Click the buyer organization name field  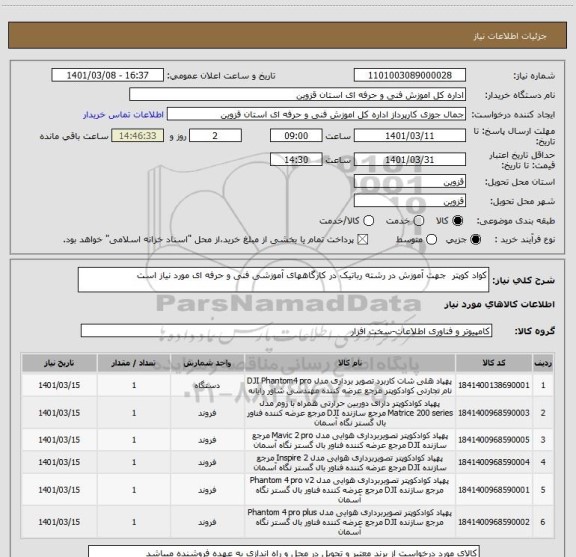(x=297, y=95)
